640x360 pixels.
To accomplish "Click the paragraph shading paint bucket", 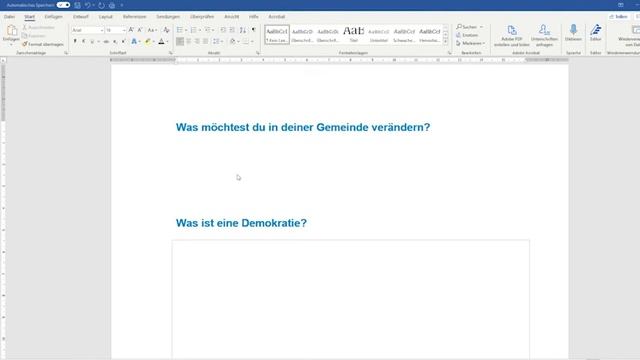I will point(233,41).
